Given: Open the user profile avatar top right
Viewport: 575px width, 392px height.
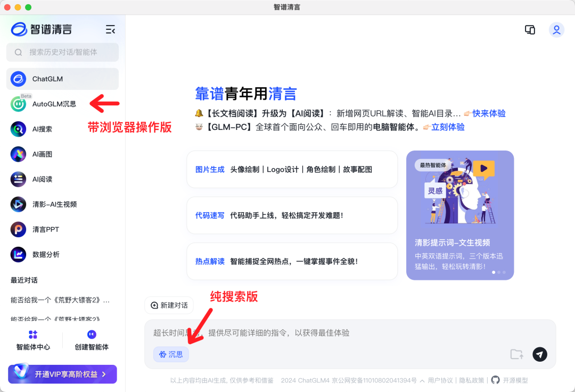Looking at the screenshot, I should pyautogui.click(x=556, y=30).
